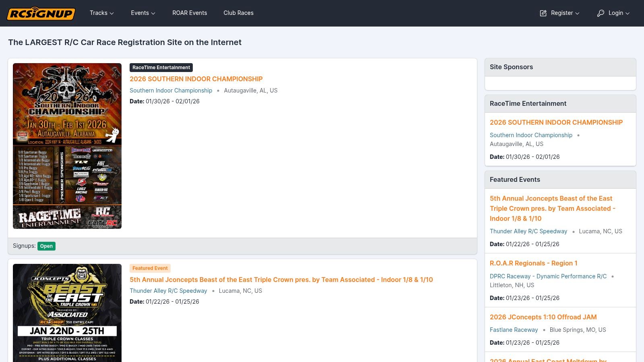Click the Register pencil icon
This screenshot has height=362, width=644.
543,13
